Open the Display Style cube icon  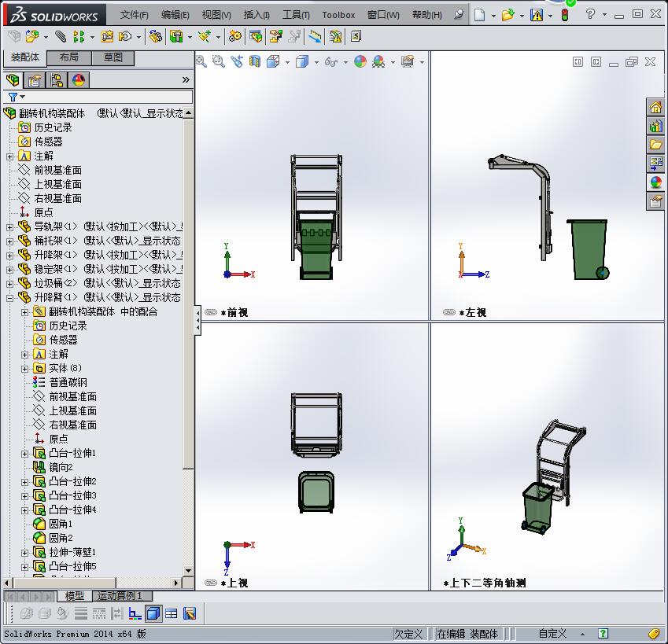[302, 61]
